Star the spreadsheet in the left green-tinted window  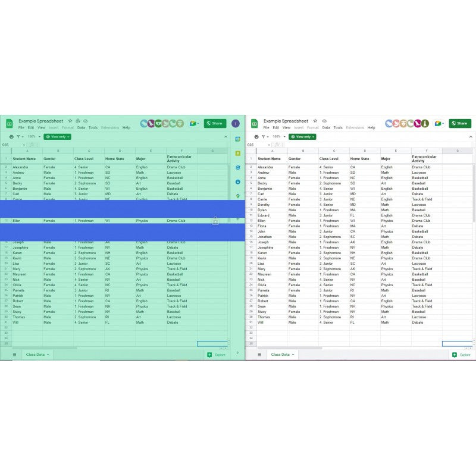[x=70, y=121]
